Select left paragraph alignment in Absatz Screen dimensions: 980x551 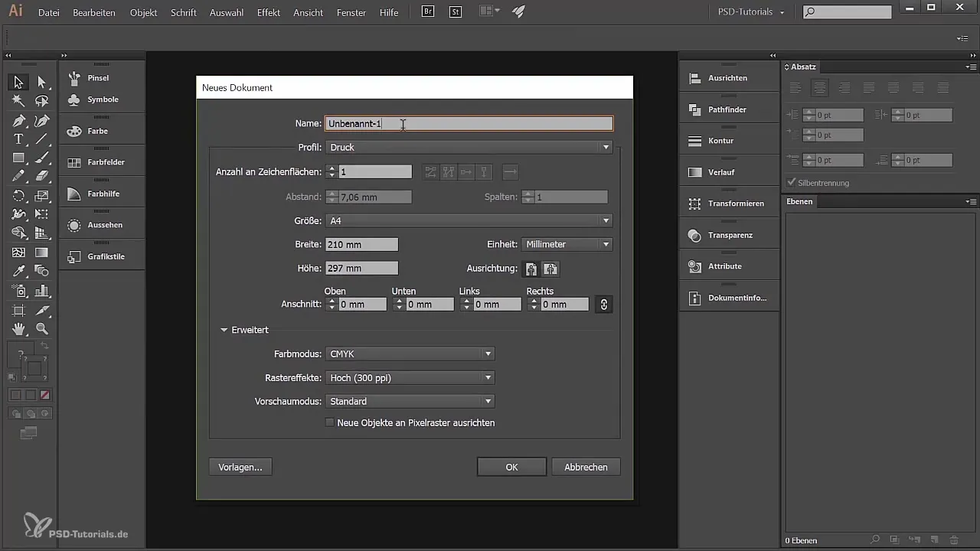point(795,88)
